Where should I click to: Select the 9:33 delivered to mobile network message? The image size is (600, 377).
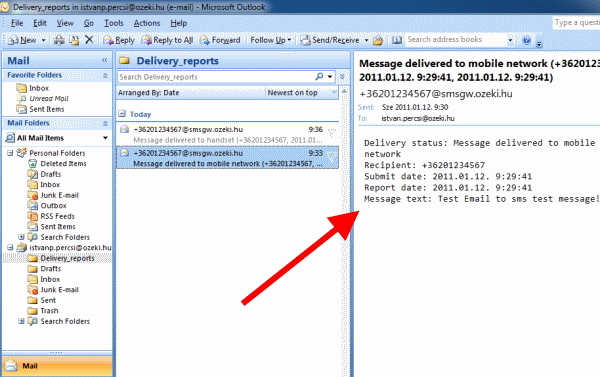(227, 158)
